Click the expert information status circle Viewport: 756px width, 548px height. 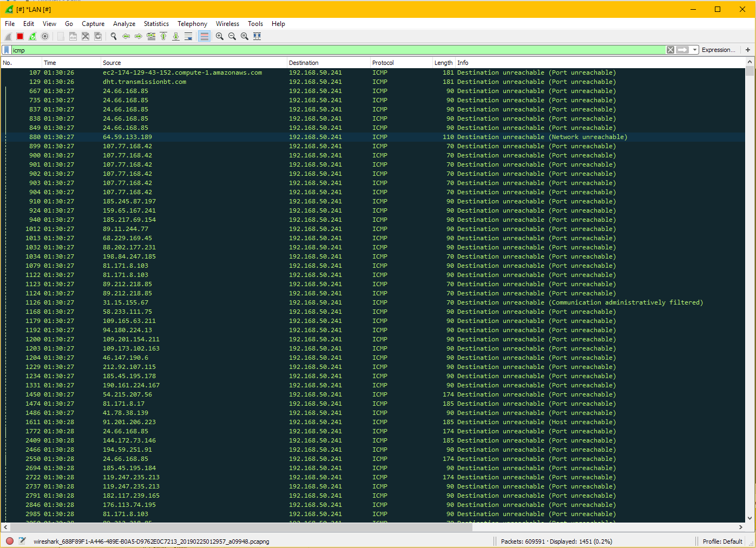[10, 541]
